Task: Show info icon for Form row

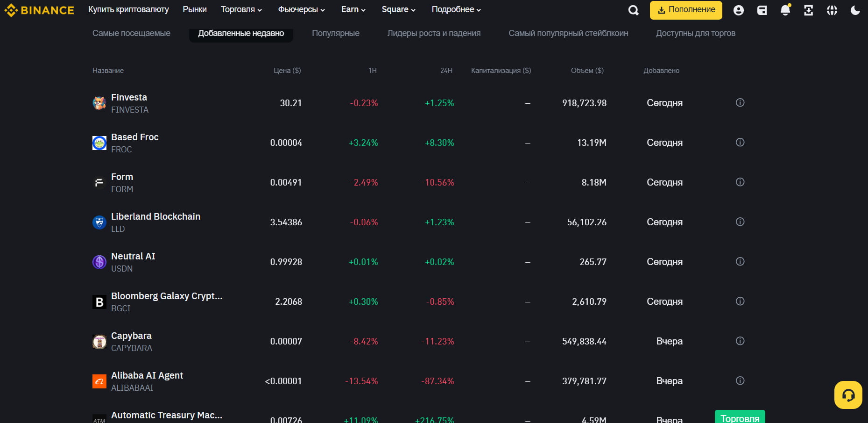Action: click(x=740, y=182)
